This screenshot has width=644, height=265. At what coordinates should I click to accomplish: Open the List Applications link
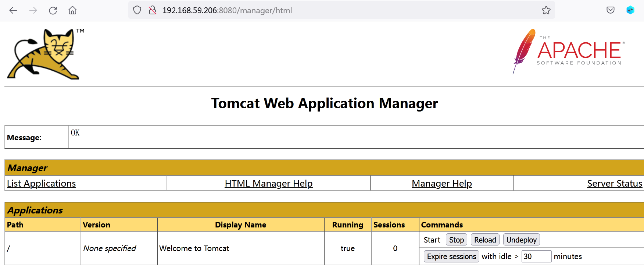(x=41, y=183)
